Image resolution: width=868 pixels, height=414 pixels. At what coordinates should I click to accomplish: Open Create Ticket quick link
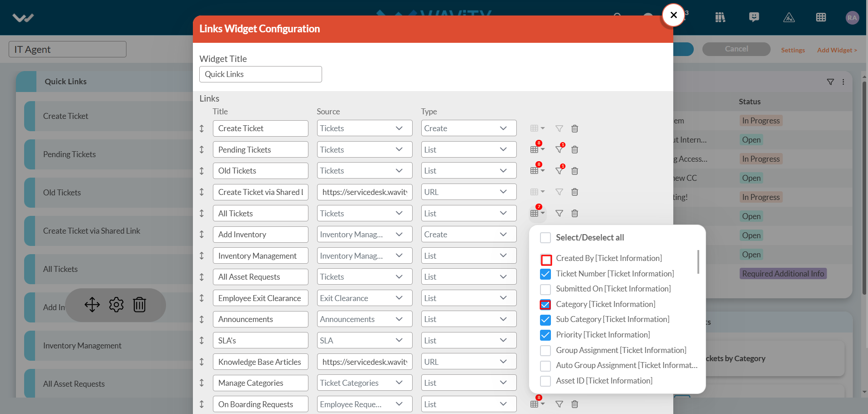tap(66, 116)
